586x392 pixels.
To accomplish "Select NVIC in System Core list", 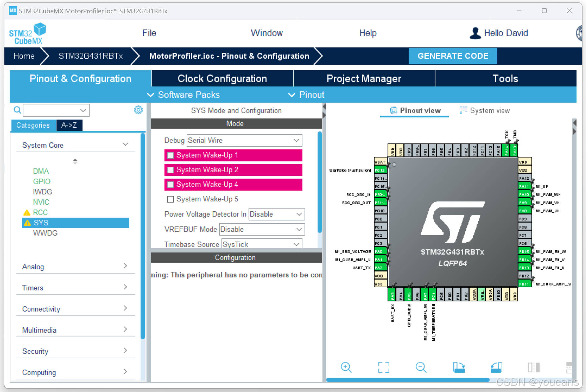I will pyautogui.click(x=41, y=202).
